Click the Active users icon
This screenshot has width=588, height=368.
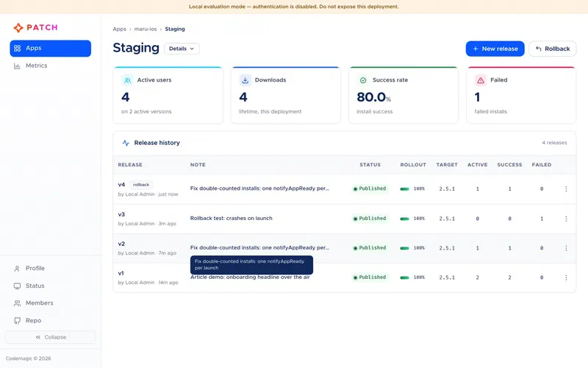pos(127,80)
